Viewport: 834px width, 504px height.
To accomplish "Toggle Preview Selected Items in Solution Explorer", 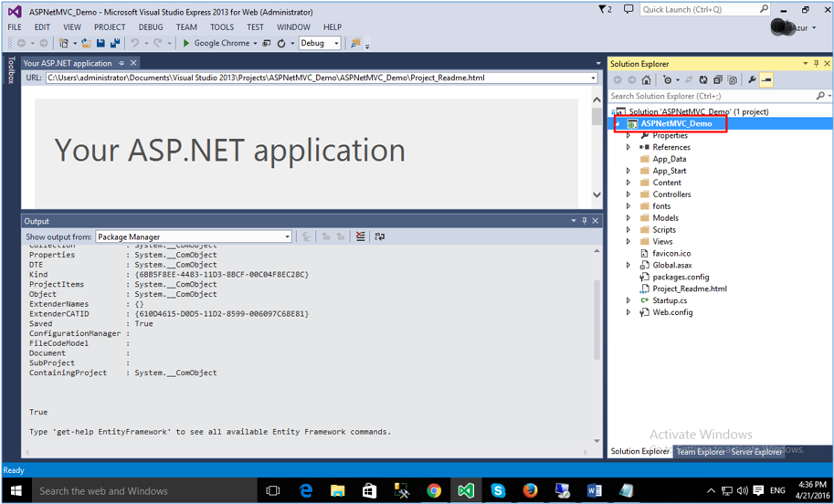I will 765,79.
